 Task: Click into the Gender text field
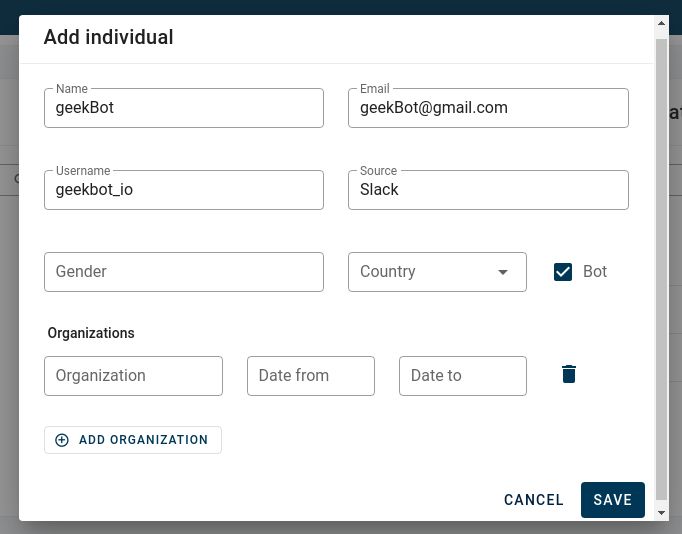[184, 272]
